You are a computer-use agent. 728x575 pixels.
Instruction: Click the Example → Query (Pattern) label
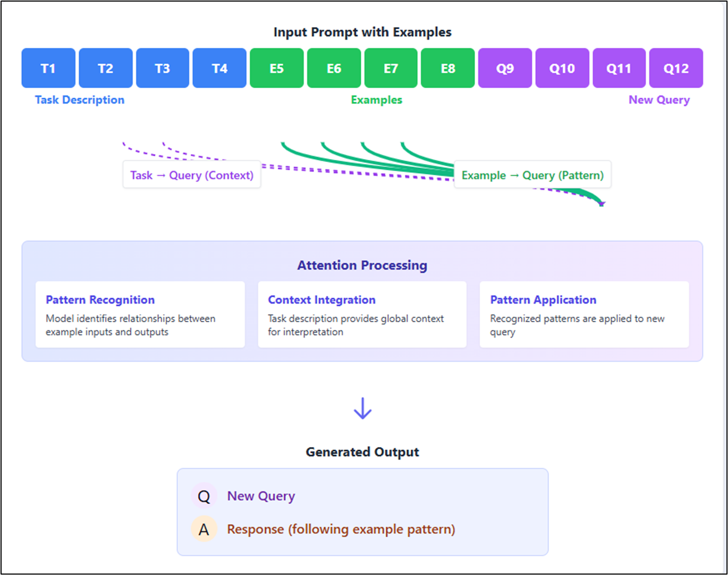pyautogui.click(x=532, y=175)
